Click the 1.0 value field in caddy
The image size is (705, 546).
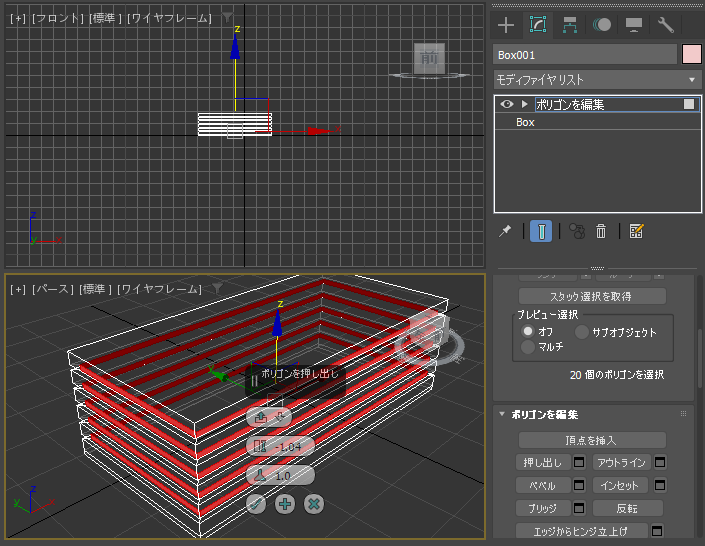pos(280,475)
